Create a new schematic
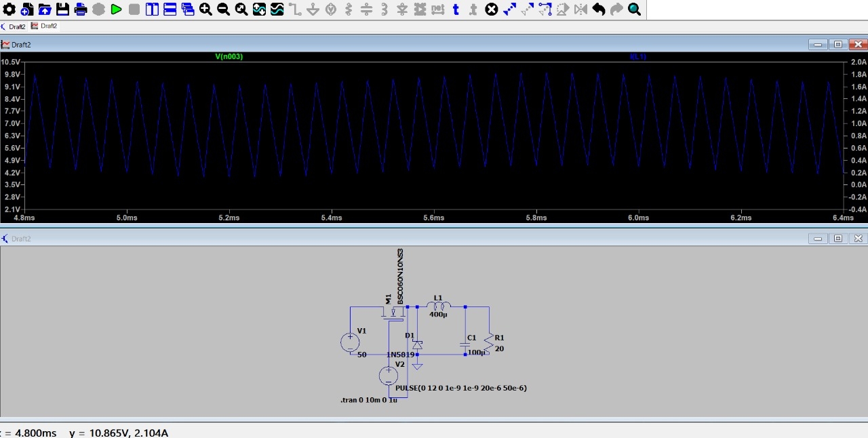Viewport: 868px width, 438px height. (x=26, y=9)
